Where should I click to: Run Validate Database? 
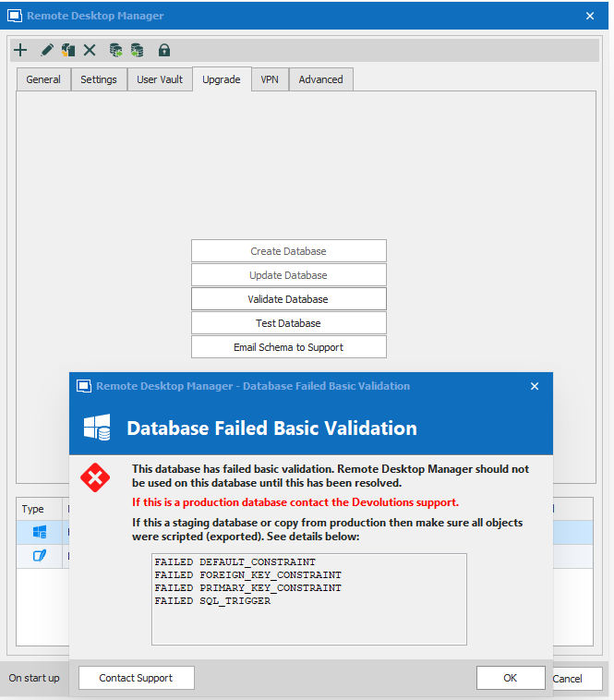289,299
